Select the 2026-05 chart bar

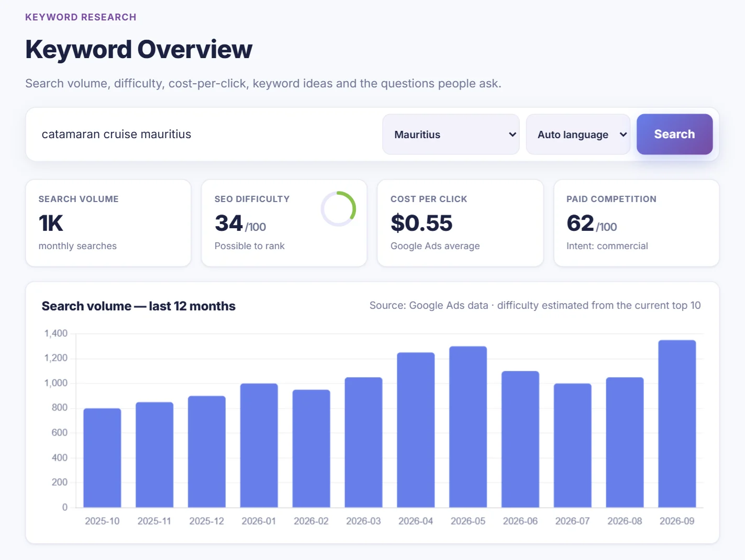click(468, 427)
